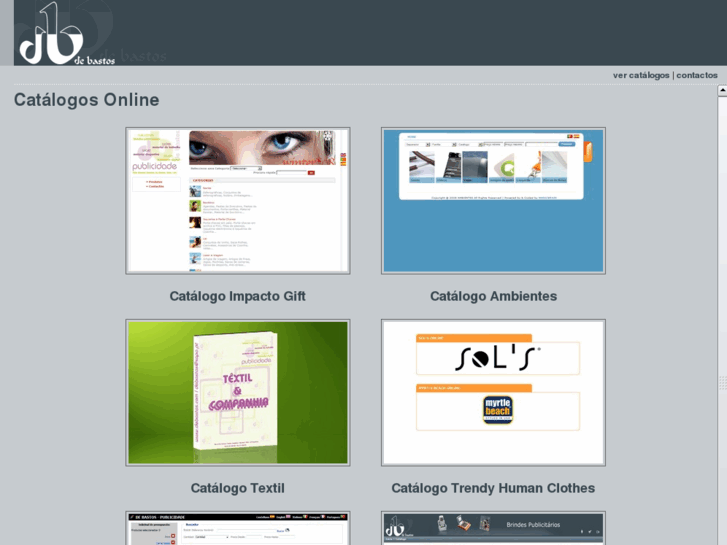Open the 'contactos' link
The image size is (727, 545).
coord(697,75)
